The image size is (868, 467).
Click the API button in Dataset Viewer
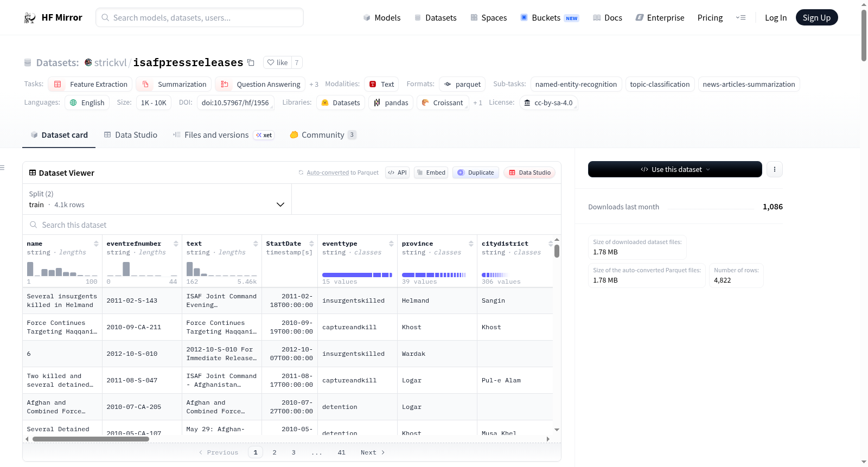(397, 172)
